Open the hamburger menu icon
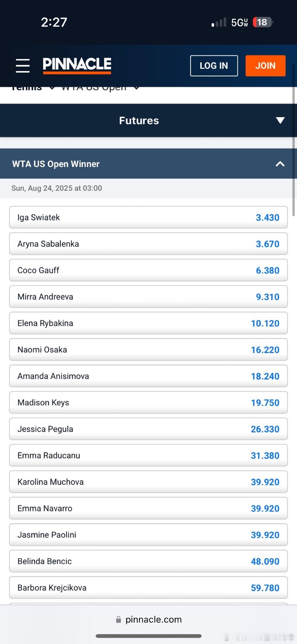The width and height of the screenshot is (297, 644). (x=23, y=66)
